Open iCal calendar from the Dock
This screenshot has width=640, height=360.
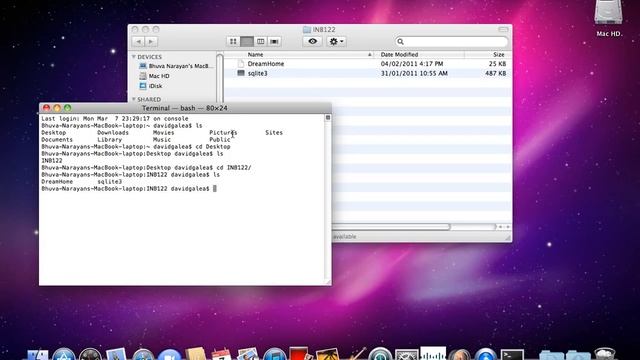(x=221, y=354)
